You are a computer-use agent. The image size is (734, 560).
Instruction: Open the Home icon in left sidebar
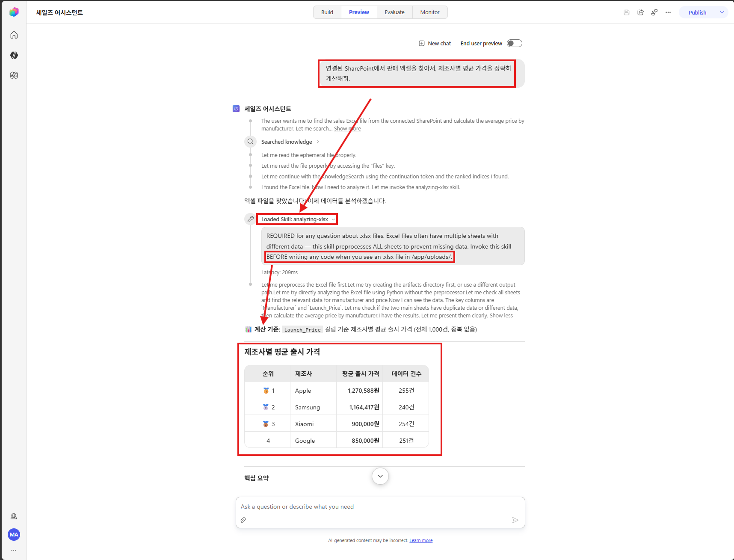tap(14, 35)
